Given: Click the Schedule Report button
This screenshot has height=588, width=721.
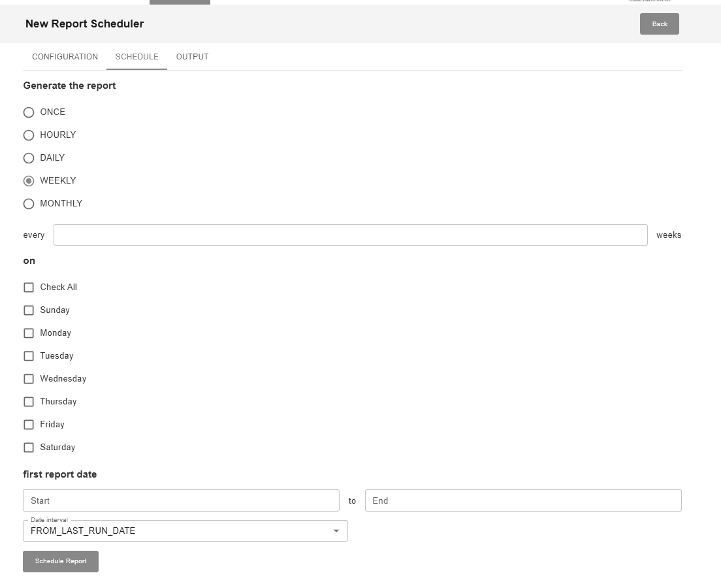Looking at the screenshot, I should coord(61,561).
